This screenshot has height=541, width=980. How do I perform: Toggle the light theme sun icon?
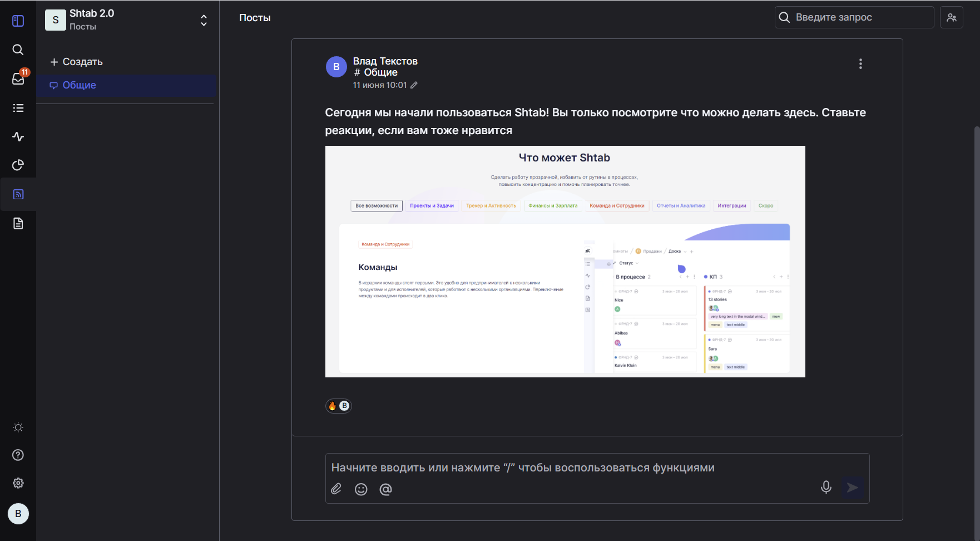18,427
